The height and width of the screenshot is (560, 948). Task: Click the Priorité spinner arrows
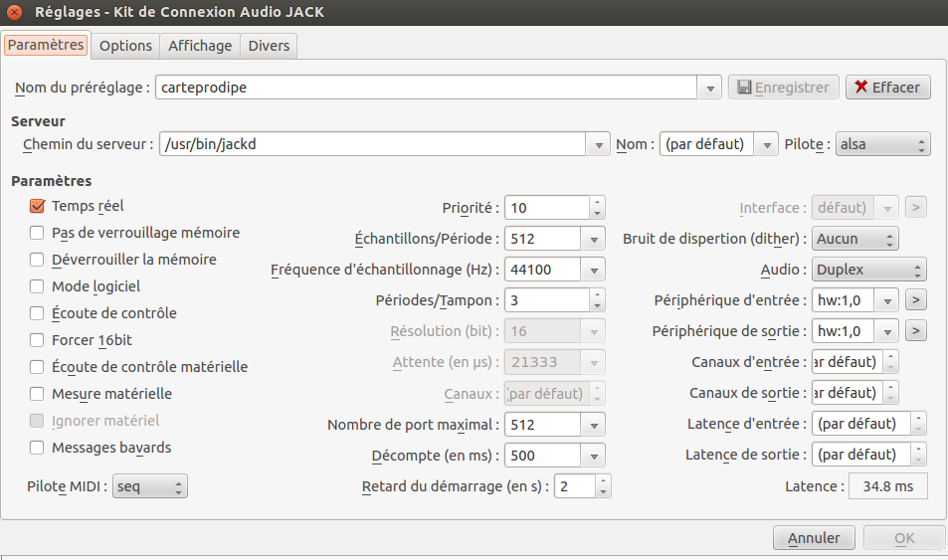pos(597,208)
